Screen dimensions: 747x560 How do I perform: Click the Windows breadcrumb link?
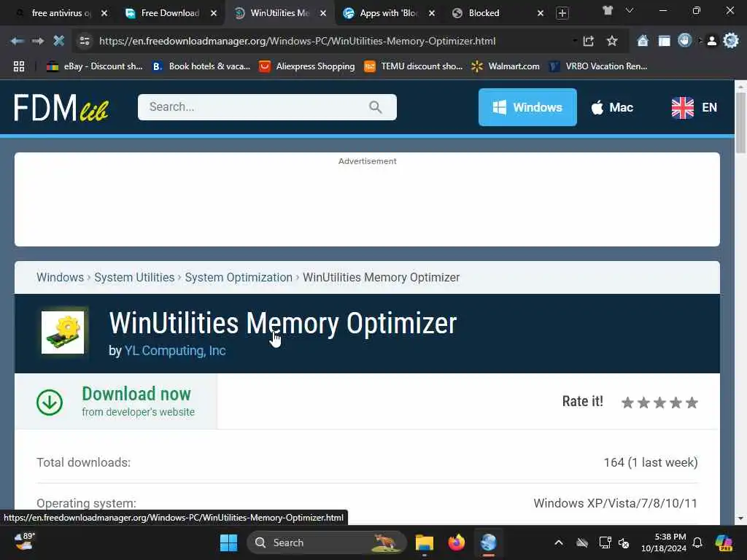point(60,277)
